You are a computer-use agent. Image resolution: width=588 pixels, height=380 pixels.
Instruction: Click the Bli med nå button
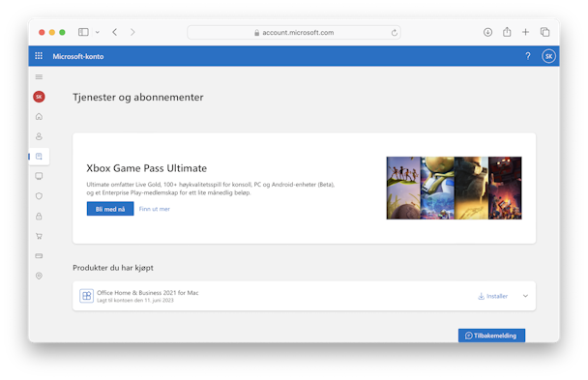(x=110, y=209)
